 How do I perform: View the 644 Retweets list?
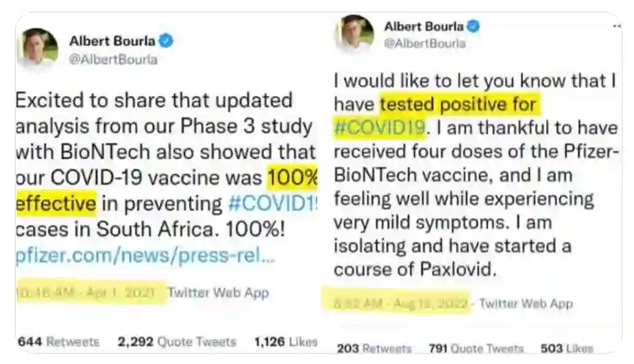tap(58, 341)
